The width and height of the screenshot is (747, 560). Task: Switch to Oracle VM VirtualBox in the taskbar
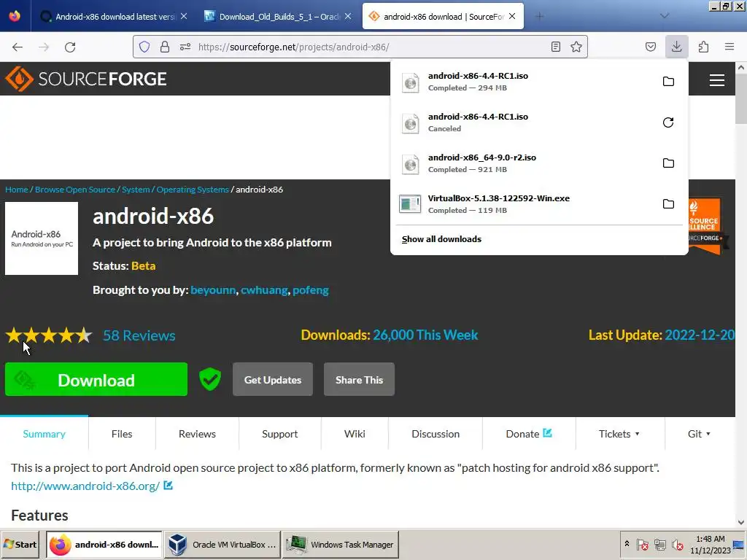coord(222,544)
